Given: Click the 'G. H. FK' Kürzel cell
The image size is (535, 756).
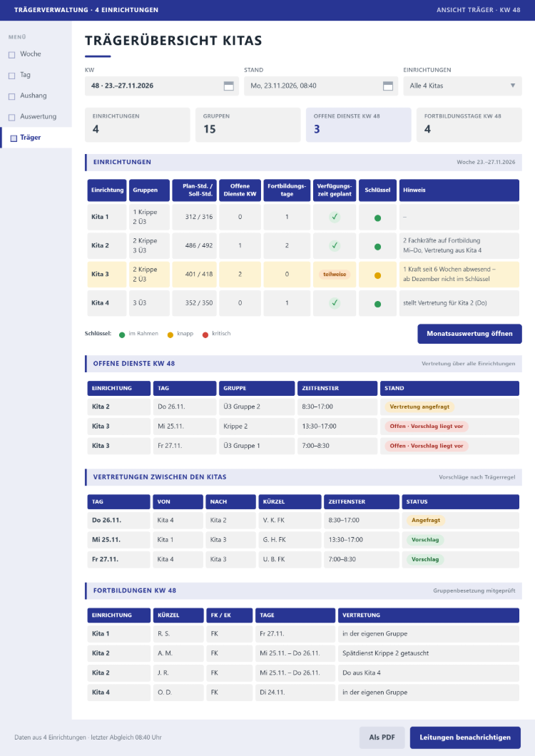Looking at the screenshot, I should (290, 540).
